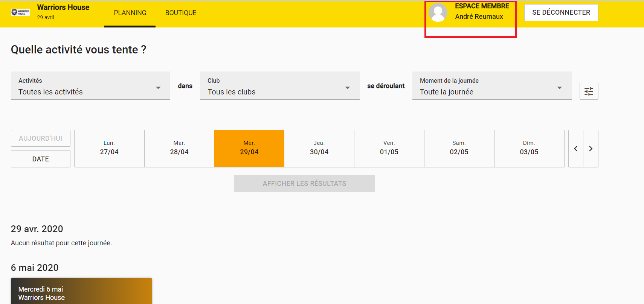Click the DATE button
Screen dimensions: 644x304
[41, 159]
